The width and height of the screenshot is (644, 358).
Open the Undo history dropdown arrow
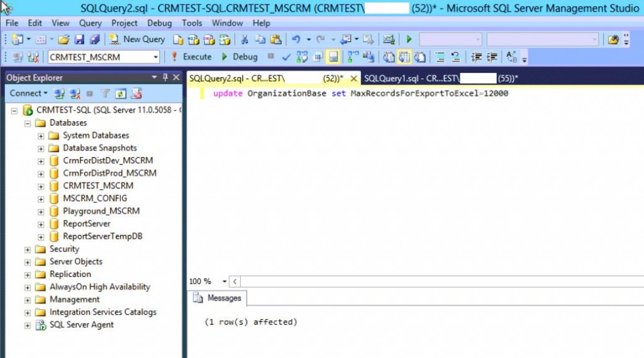coord(308,40)
